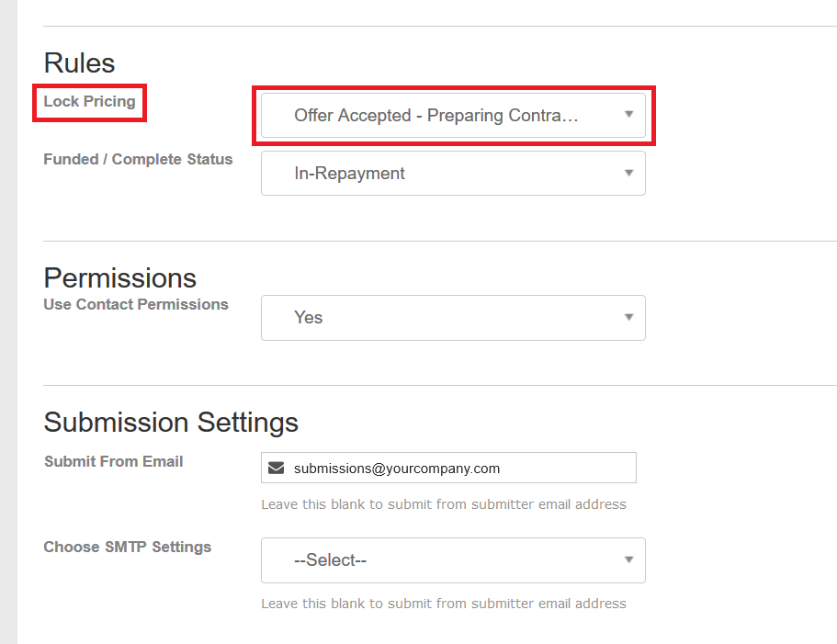
Task: Click the Use Contact Permissions label
Action: [x=136, y=304]
